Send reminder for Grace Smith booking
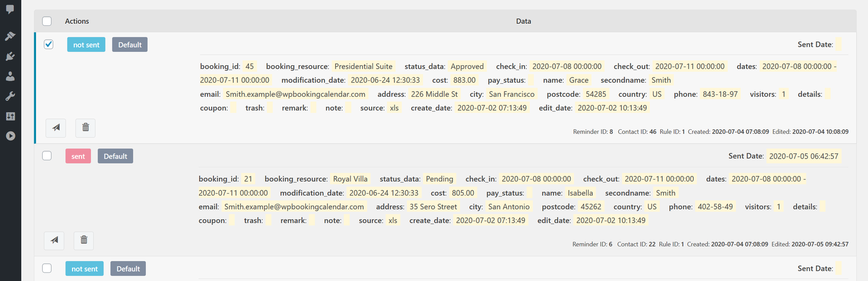 (56, 128)
